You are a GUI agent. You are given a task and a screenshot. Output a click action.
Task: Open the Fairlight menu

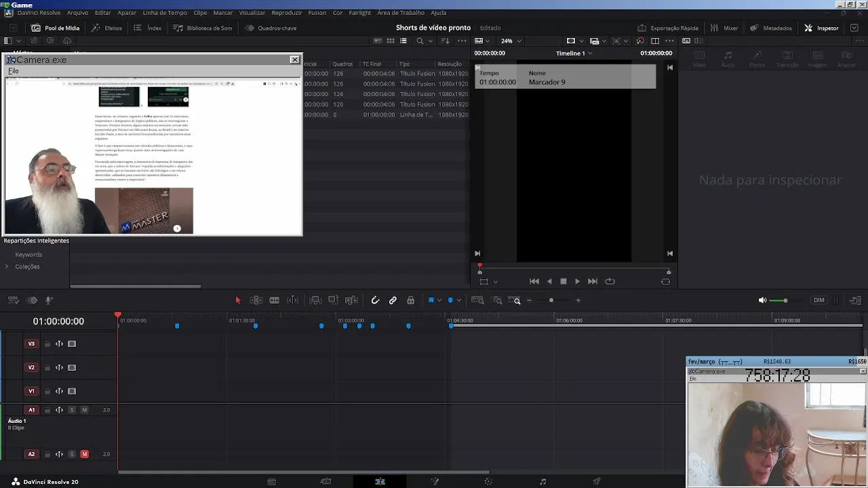(x=360, y=13)
